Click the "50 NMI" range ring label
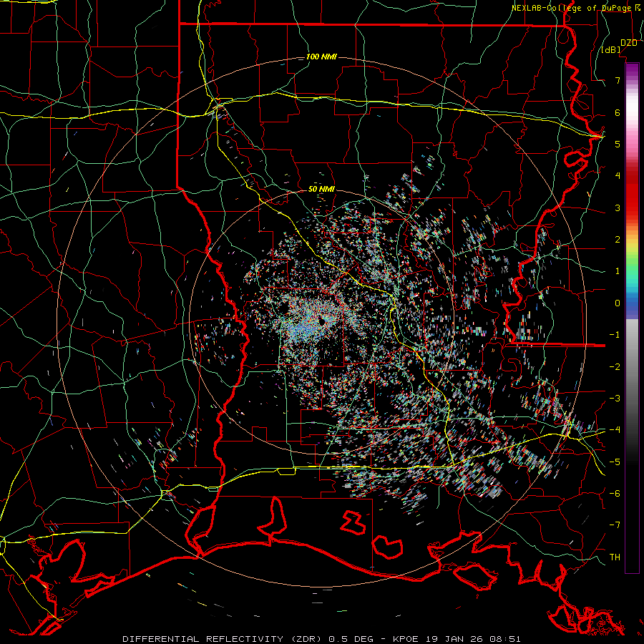 pyautogui.click(x=321, y=190)
